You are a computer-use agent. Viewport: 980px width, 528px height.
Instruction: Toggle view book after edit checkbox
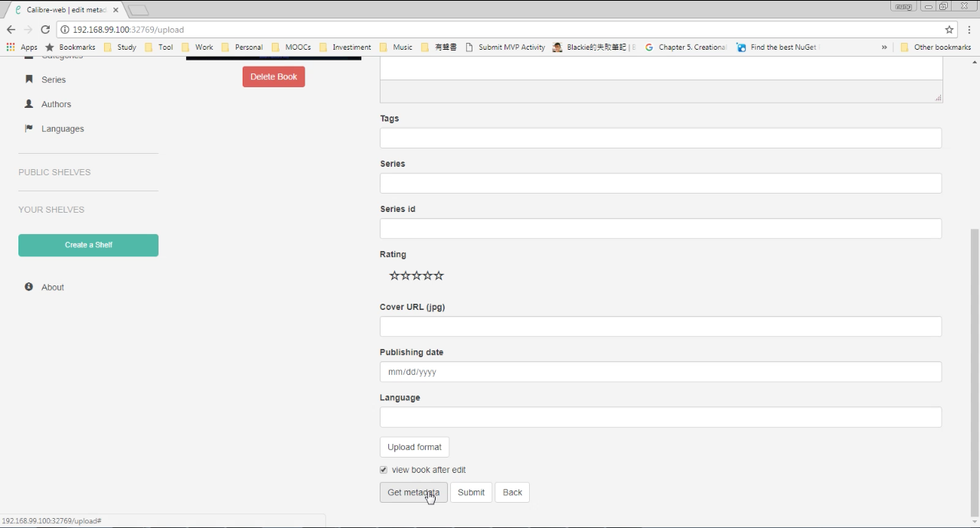point(384,470)
